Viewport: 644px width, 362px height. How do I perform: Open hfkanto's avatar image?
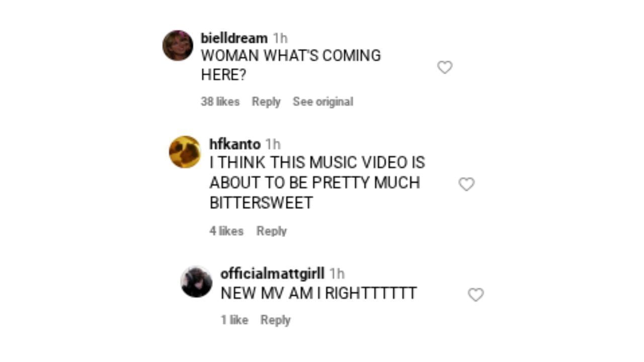185,151
